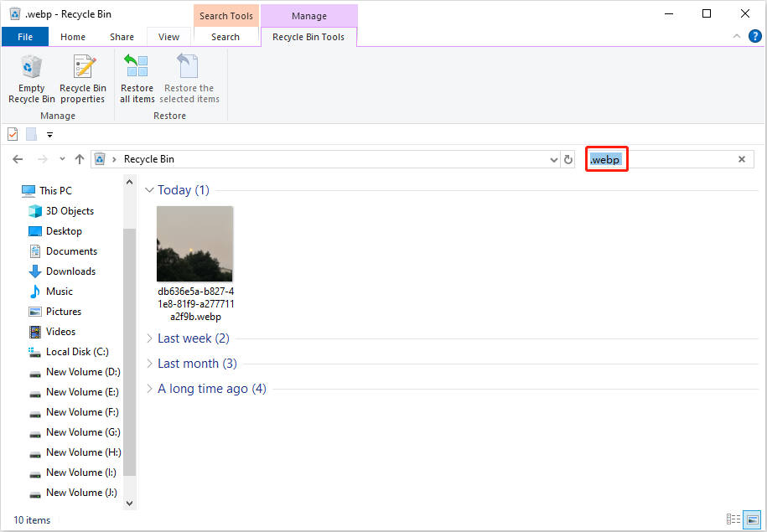Click the 10 items status bar text
This screenshot has height=532, width=767.
click(32, 519)
